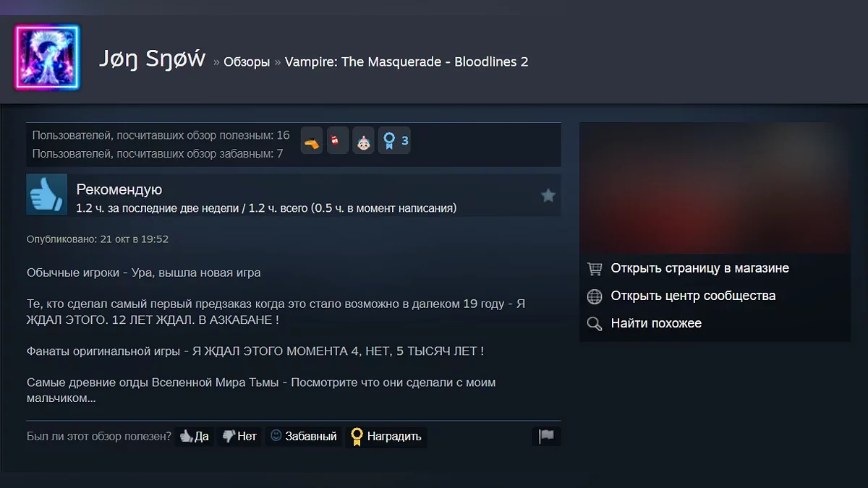Image resolution: width=868 pixels, height=488 pixels.
Task: Click the shopping cart icon
Action: [x=595, y=269]
